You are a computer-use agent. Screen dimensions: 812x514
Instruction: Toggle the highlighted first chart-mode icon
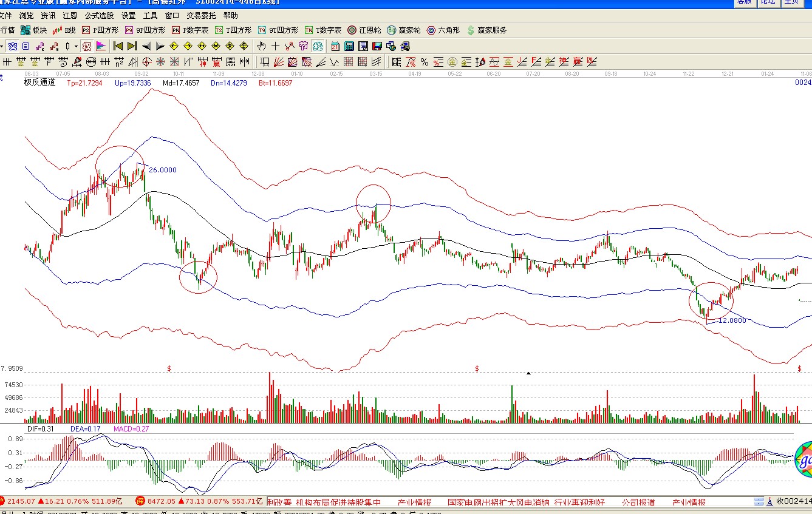coord(13,46)
